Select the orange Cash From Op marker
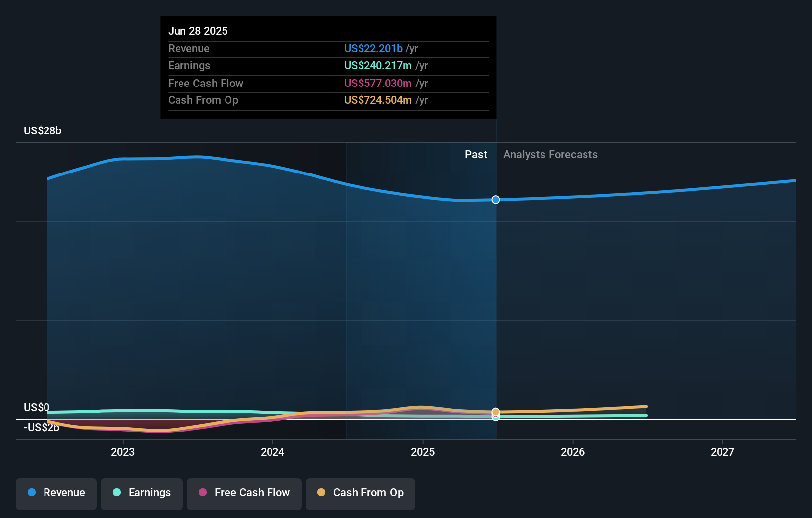 click(496, 411)
